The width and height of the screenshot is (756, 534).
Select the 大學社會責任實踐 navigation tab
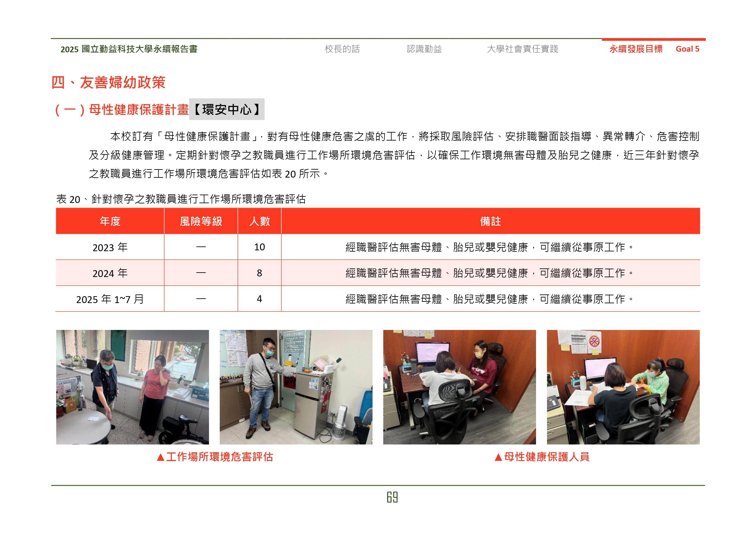(x=522, y=49)
